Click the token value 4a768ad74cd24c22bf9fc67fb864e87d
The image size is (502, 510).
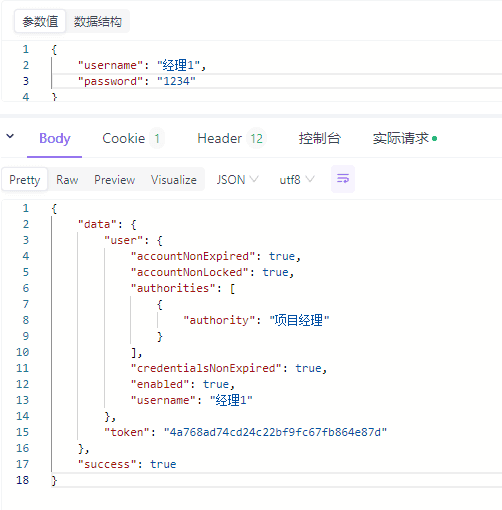coord(275,432)
